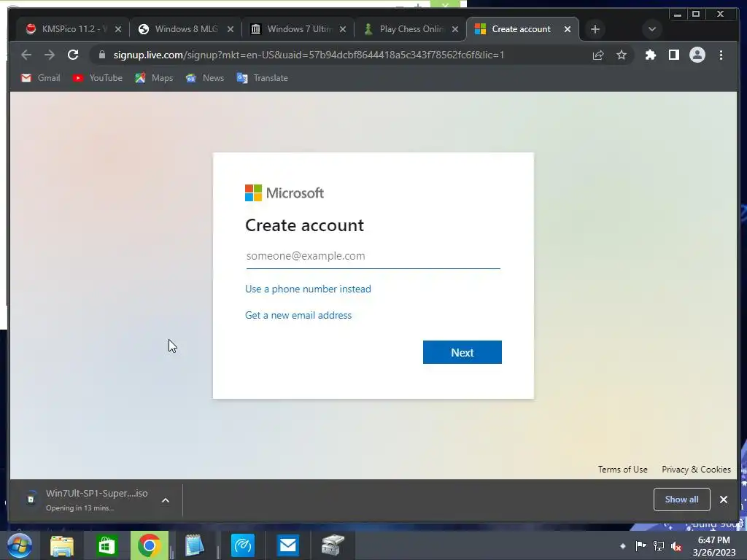Close the KMSPico 11.2 tab
Viewport: 747px width, 560px height.
click(x=118, y=29)
